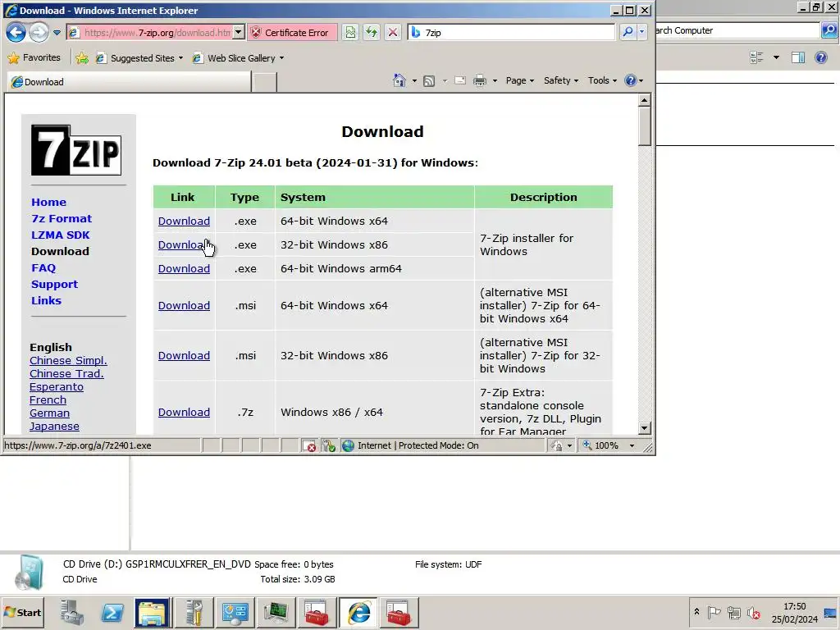Toggle Explorer preview pane icon

coord(798,57)
